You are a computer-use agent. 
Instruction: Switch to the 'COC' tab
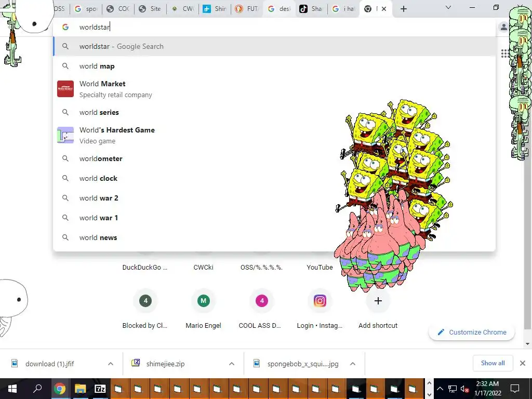[118, 9]
